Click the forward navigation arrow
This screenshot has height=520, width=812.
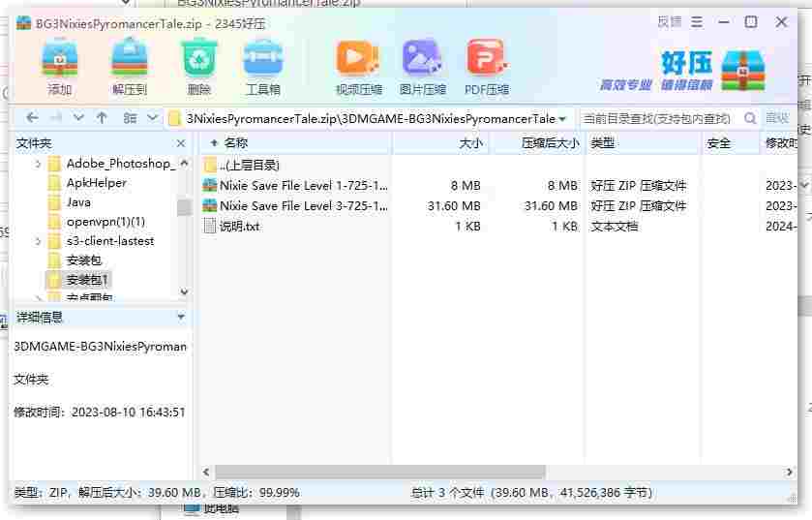(55, 118)
